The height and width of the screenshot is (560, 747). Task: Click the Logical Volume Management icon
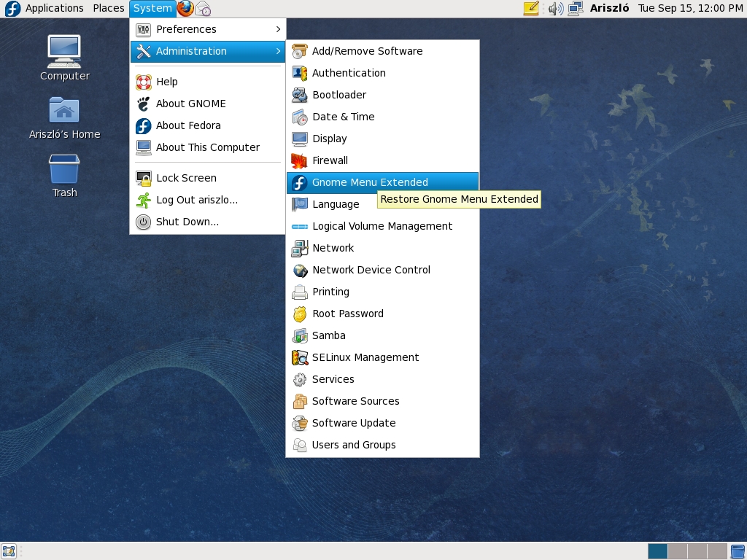tap(300, 226)
